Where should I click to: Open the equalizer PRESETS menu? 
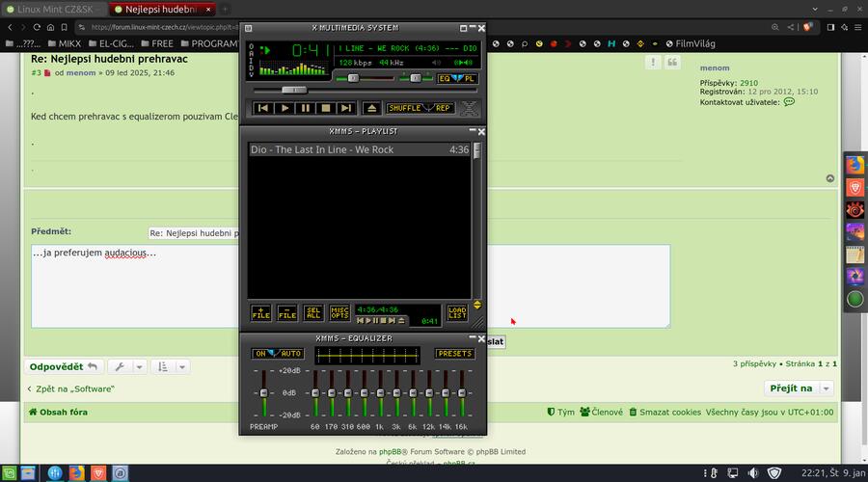click(454, 354)
